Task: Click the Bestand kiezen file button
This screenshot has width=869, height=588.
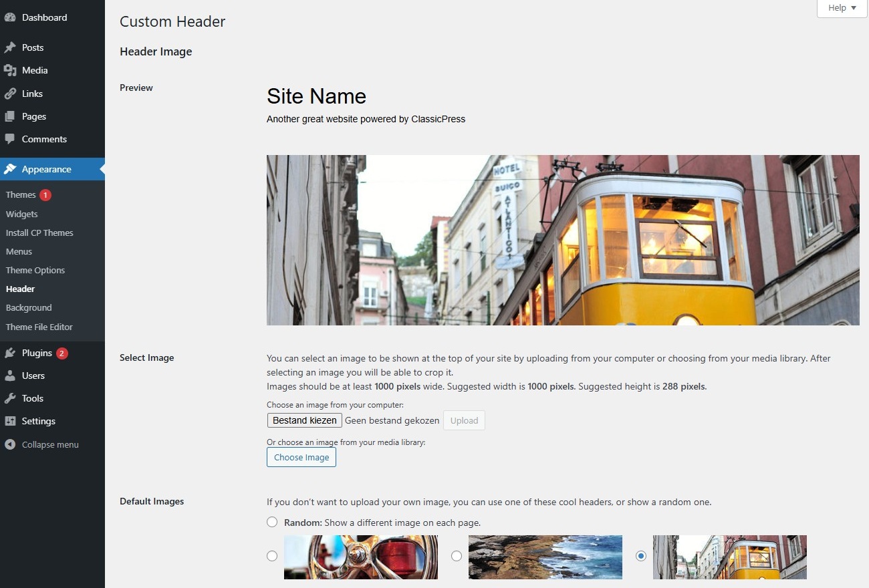Action: point(305,420)
